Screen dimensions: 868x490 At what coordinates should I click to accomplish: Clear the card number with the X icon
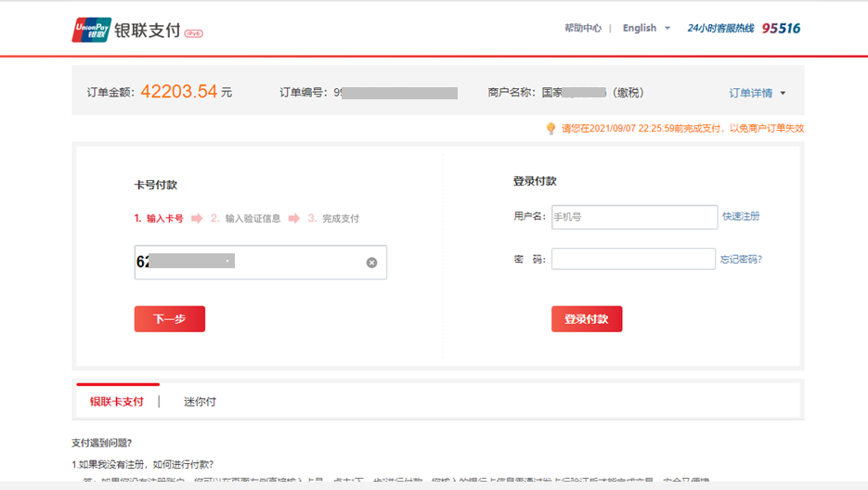[x=372, y=263]
